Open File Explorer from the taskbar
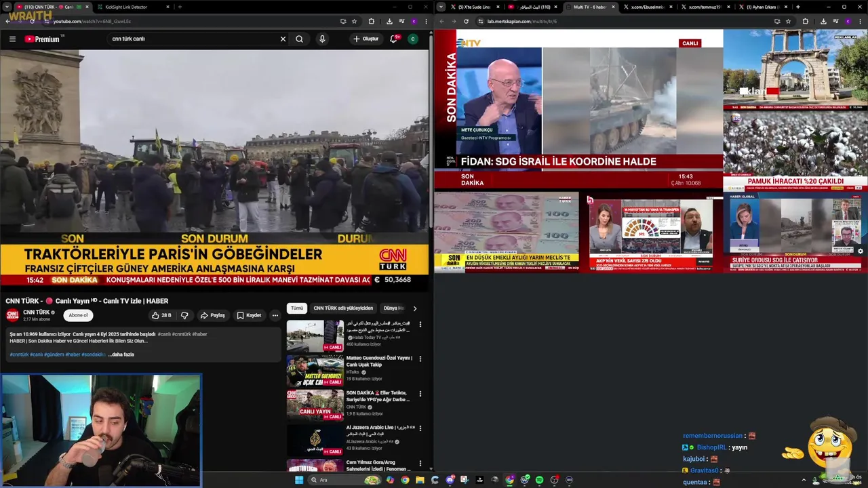868x488 pixels. pyautogui.click(x=420, y=480)
